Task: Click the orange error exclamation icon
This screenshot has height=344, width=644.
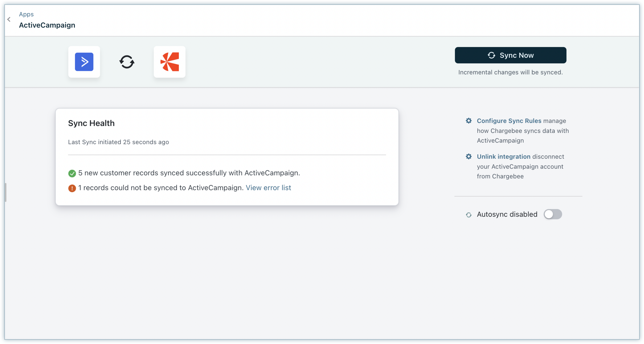Action: [72, 188]
